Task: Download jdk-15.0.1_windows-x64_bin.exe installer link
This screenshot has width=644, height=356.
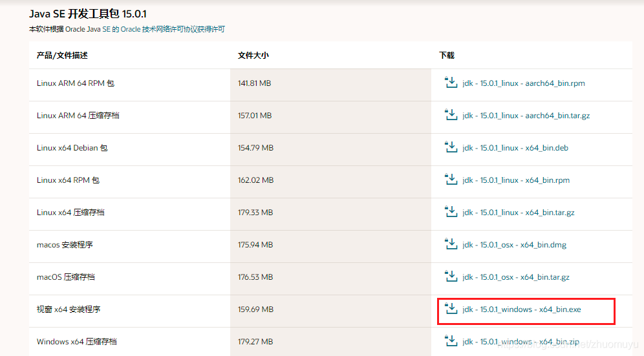Action: pyautogui.click(x=522, y=309)
